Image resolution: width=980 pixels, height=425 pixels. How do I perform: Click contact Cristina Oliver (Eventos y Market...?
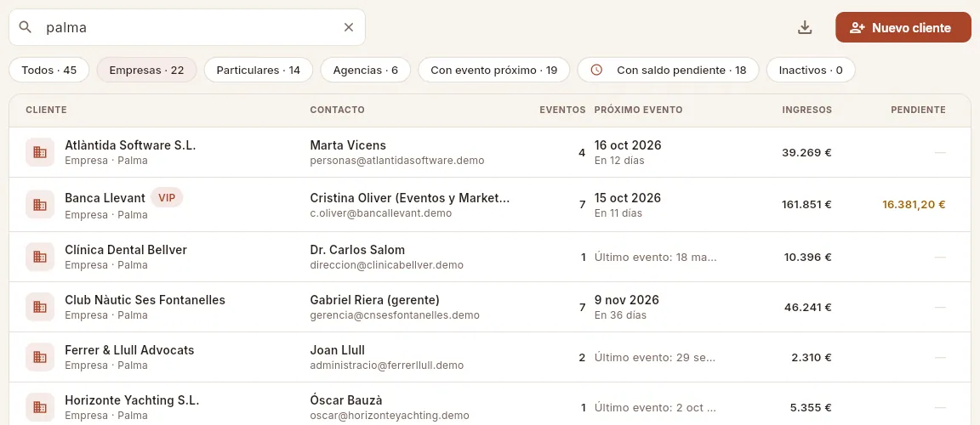[410, 198]
